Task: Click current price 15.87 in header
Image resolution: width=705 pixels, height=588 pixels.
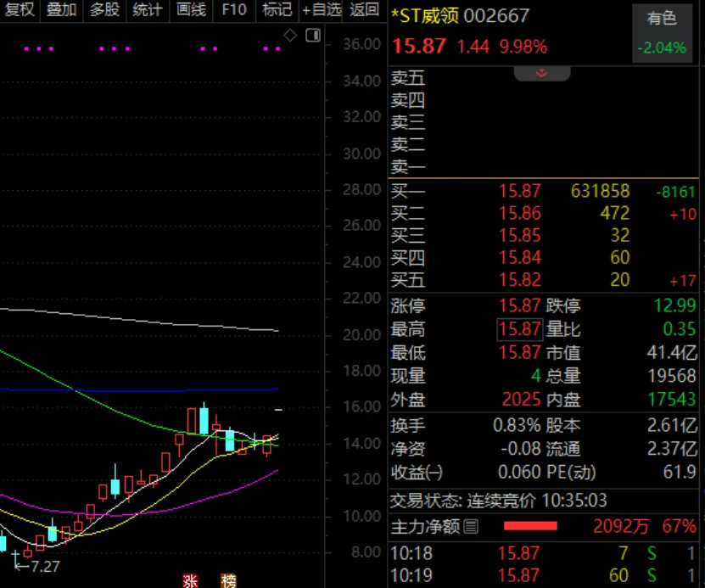Action: [x=419, y=47]
